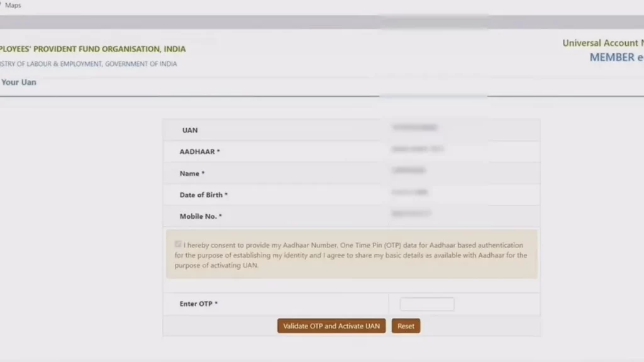Click the blurred Name value
Screen dimensions: 644x362
(408, 170)
